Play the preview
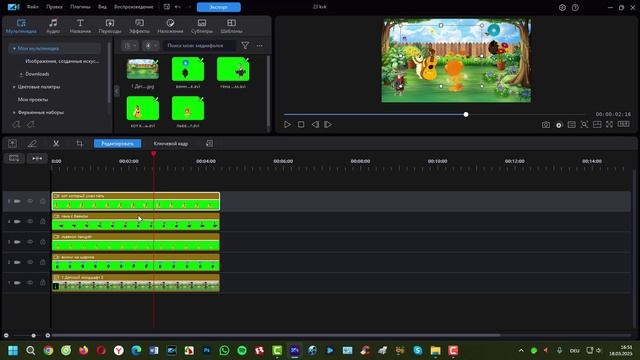The image size is (640, 360). point(287,124)
